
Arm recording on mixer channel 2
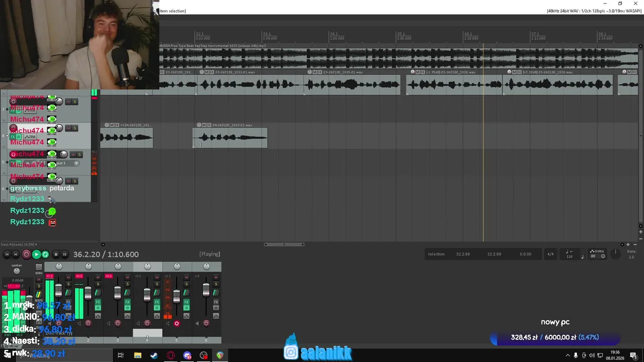[88, 323]
